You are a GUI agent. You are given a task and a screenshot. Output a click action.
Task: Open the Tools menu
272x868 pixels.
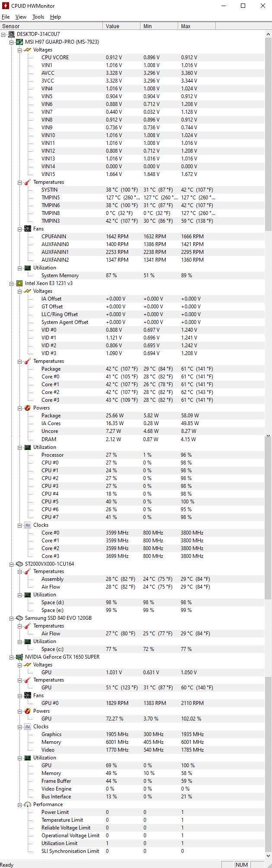38,17
